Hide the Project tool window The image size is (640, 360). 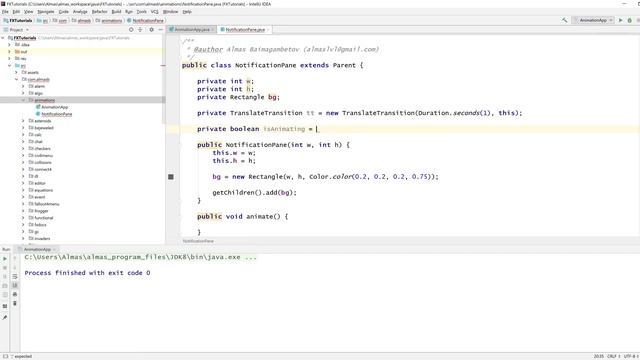160,29
